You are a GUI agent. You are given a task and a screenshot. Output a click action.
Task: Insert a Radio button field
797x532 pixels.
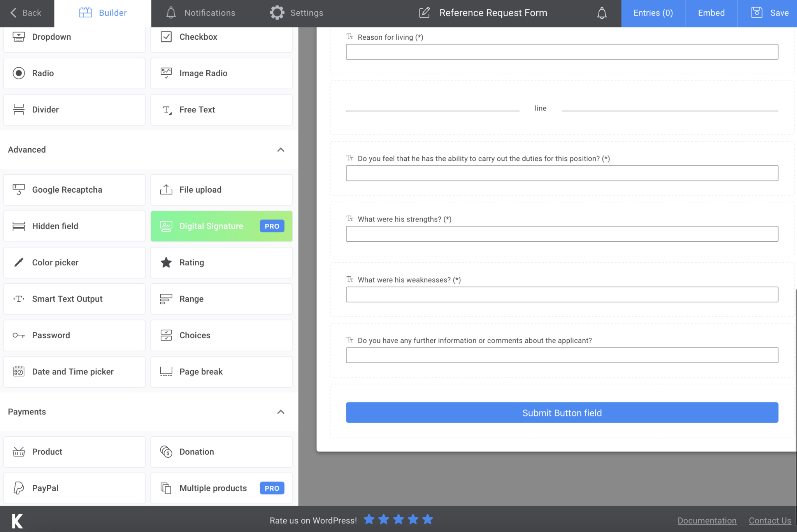(x=74, y=73)
